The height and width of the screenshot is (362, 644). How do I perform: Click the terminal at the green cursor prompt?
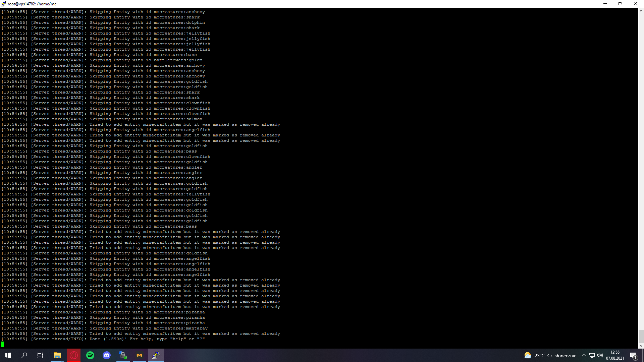pos(3,344)
